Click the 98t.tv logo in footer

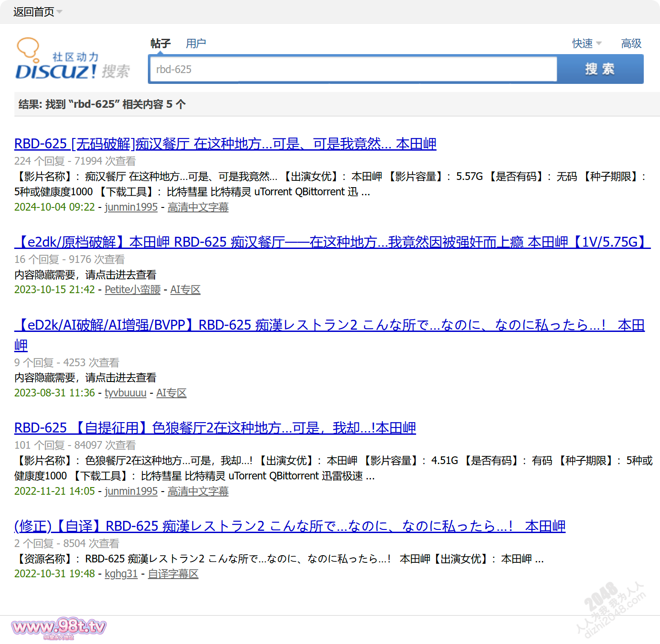coord(59,628)
